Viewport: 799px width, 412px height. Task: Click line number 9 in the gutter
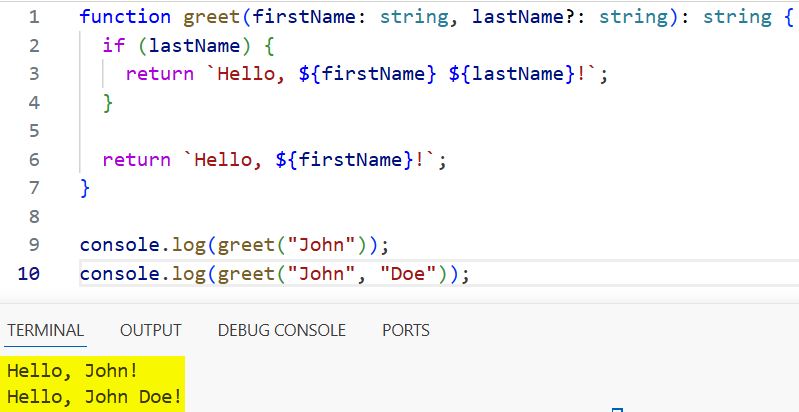click(x=34, y=245)
